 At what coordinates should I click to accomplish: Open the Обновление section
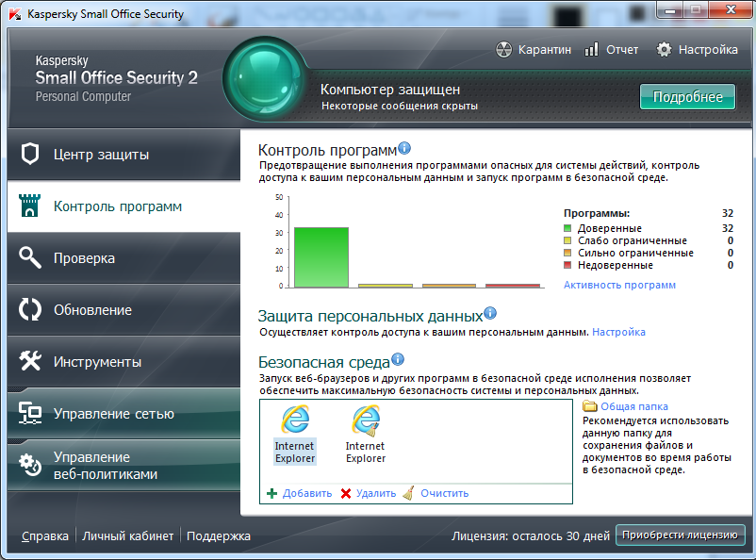(123, 309)
